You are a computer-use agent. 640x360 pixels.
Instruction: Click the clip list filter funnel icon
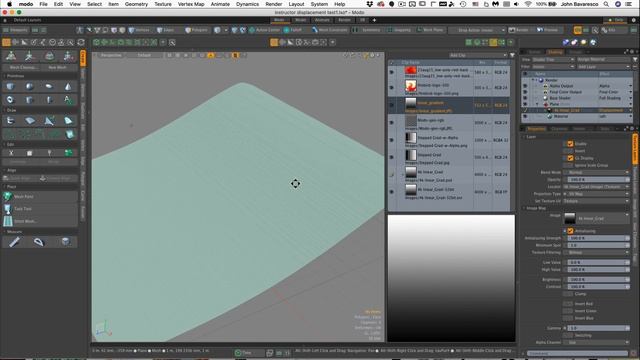(x=512, y=55)
